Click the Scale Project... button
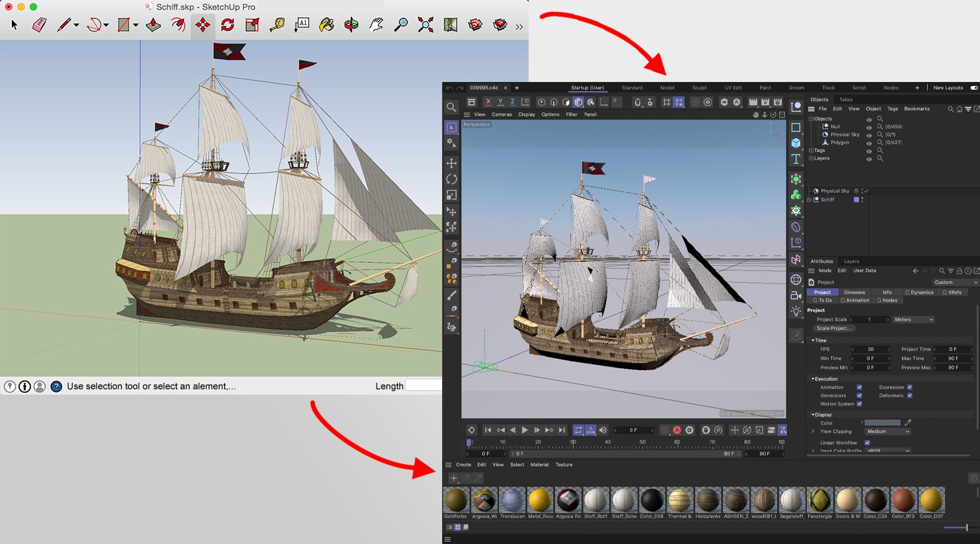Viewport: 980px width, 544px height. pyautogui.click(x=834, y=329)
